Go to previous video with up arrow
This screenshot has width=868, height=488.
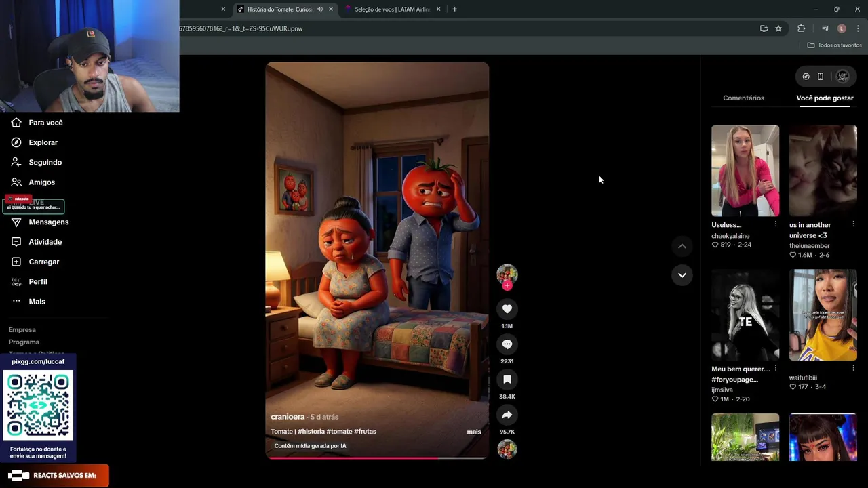click(x=682, y=247)
